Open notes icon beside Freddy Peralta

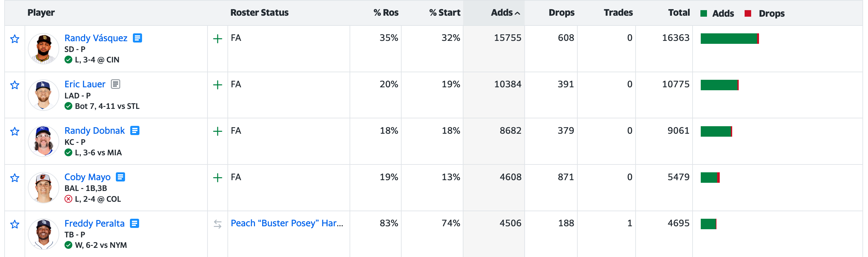(x=135, y=223)
